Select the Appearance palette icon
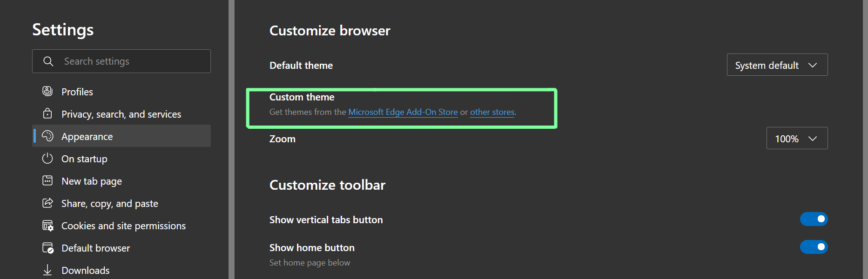 click(47, 136)
